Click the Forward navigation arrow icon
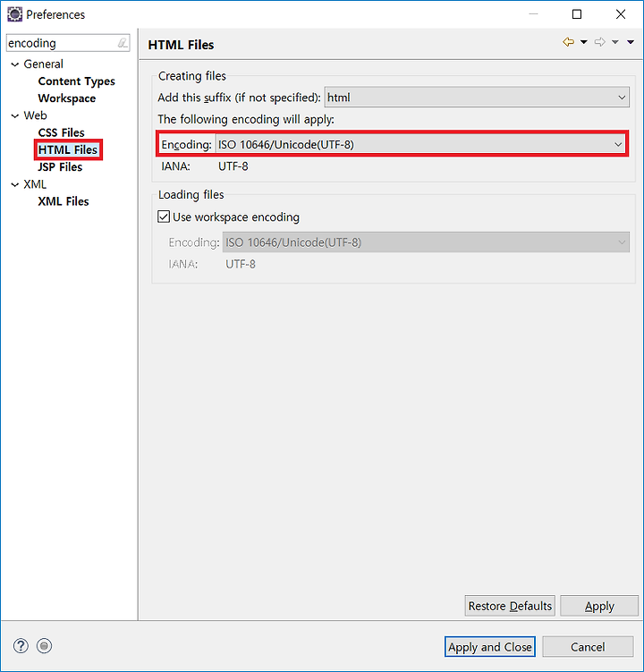Image resolution: width=644 pixels, height=672 pixels. click(600, 42)
